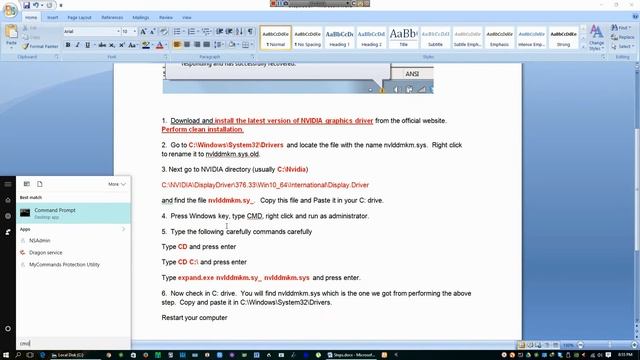Screen dimensions: 640x360
Task: Click the Find button
Action: coord(621,28)
